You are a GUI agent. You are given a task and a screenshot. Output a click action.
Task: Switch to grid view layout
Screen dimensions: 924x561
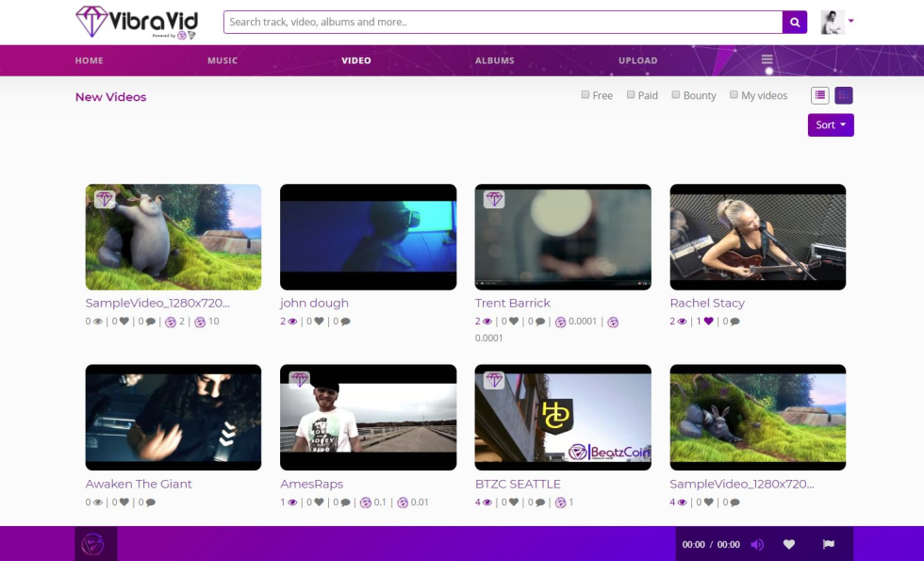pyautogui.click(x=843, y=94)
